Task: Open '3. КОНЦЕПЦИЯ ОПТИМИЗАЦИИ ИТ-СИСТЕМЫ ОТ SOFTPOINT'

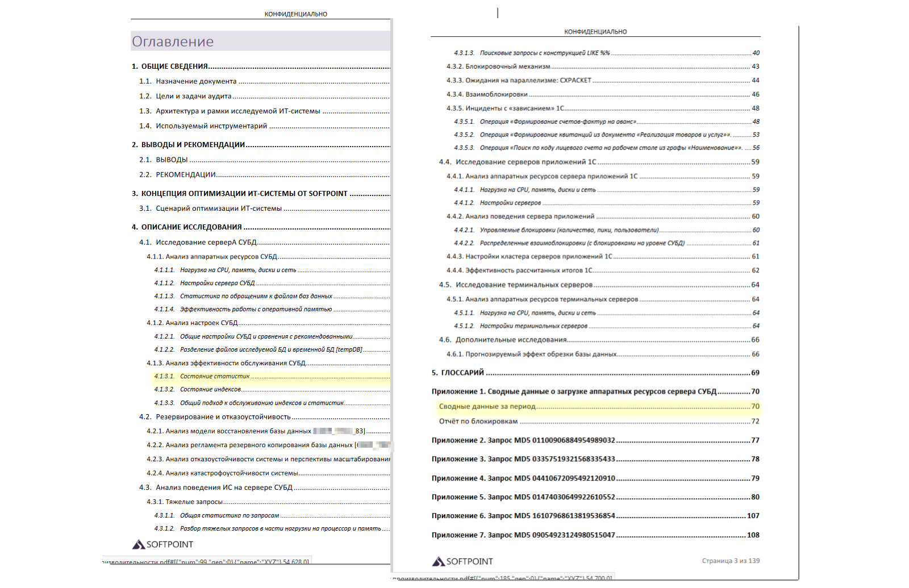Action: tap(261, 194)
